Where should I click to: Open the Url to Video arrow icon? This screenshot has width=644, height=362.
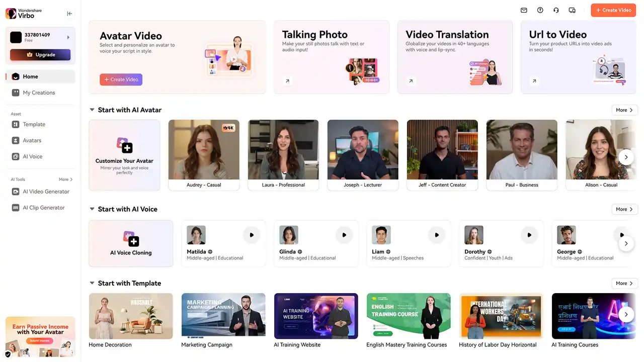pyautogui.click(x=534, y=81)
